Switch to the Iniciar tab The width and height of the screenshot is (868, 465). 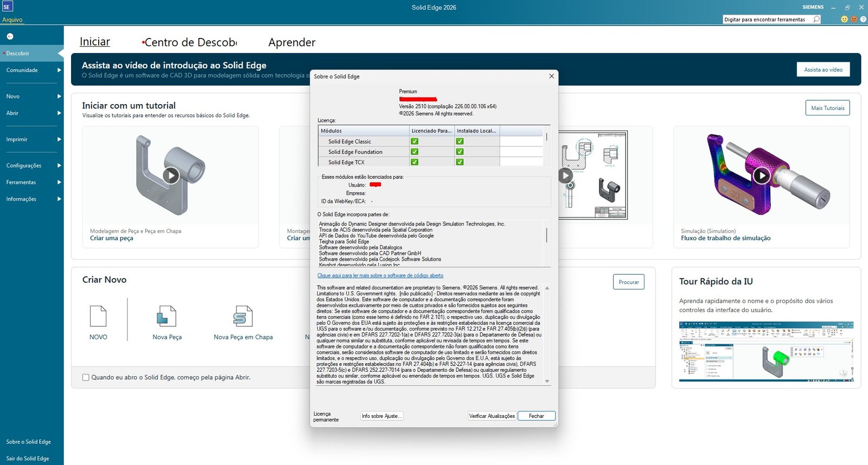coord(95,42)
